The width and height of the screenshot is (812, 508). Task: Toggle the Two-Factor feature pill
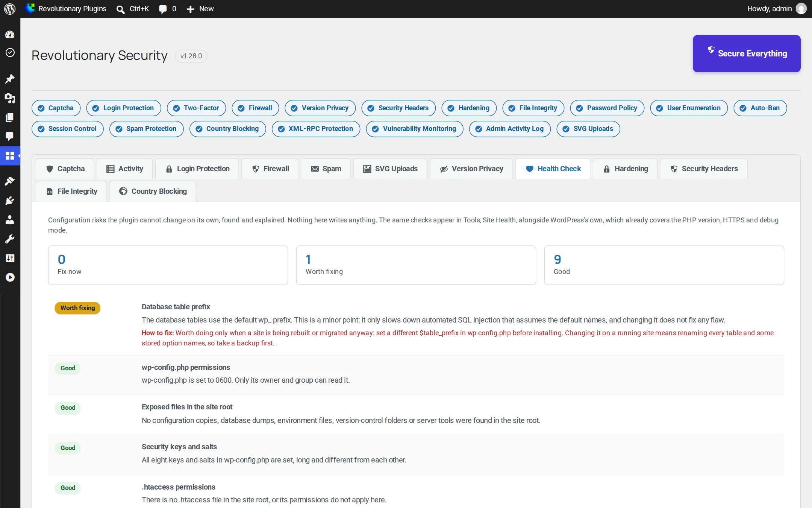click(196, 108)
